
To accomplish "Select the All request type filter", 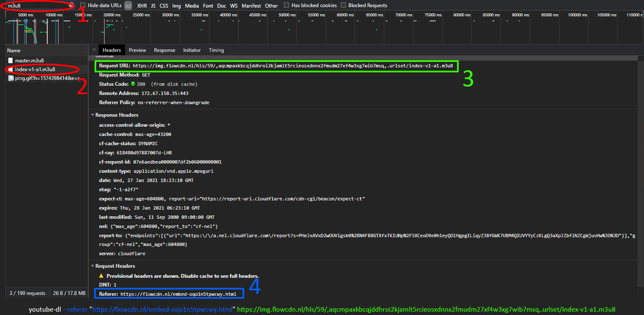I will [128, 6].
